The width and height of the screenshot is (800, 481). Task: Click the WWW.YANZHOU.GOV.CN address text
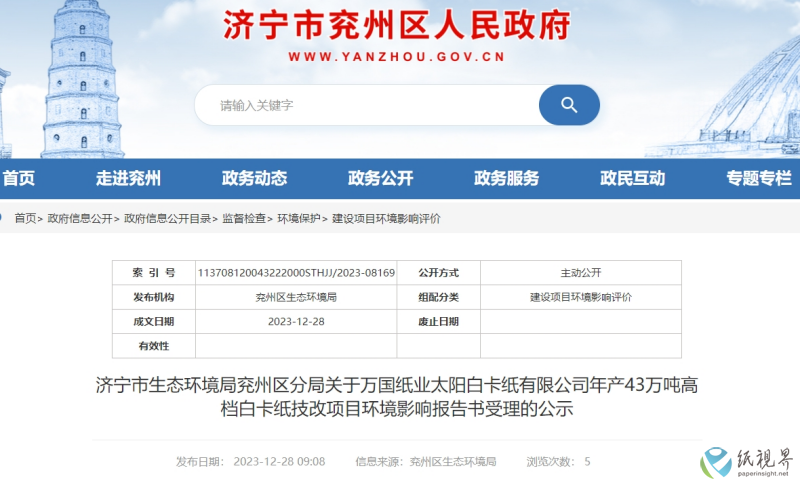397,57
